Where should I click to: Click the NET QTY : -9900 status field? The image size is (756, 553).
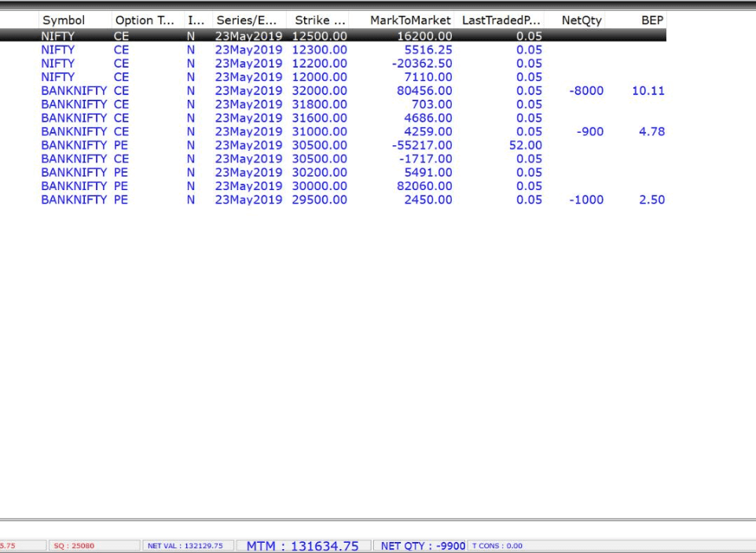(420, 546)
